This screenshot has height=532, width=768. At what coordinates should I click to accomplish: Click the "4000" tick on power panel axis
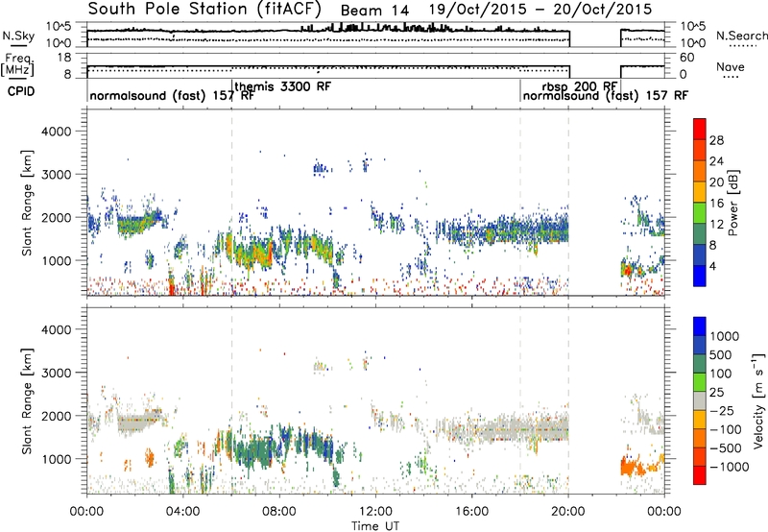pyautogui.click(x=57, y=132)
